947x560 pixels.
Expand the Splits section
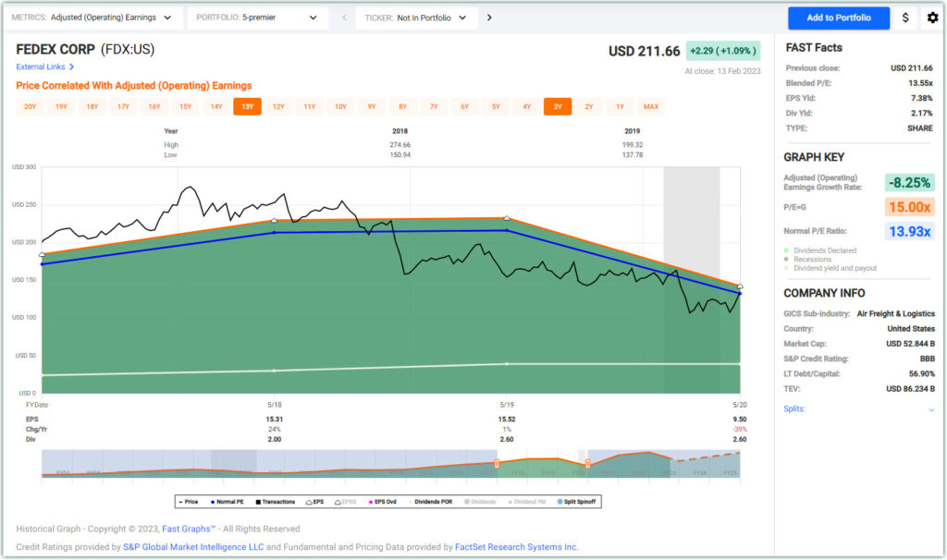[x=930, y=409]
